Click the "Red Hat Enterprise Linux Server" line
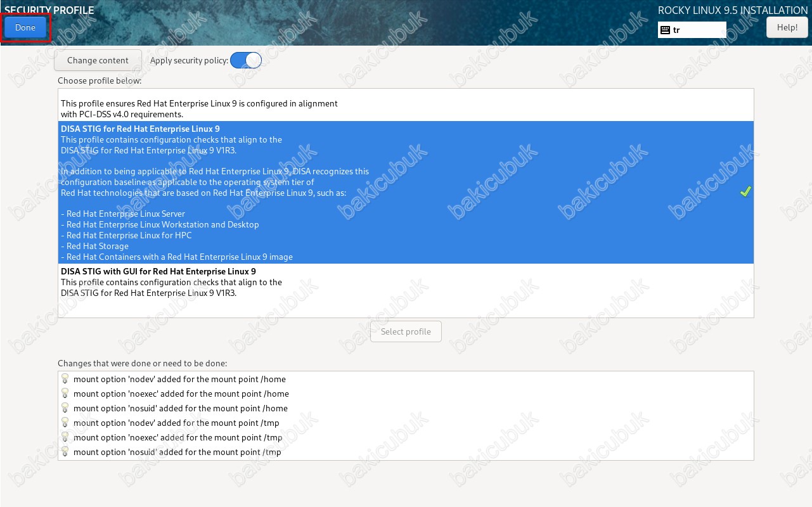 (x=123, y=214)
